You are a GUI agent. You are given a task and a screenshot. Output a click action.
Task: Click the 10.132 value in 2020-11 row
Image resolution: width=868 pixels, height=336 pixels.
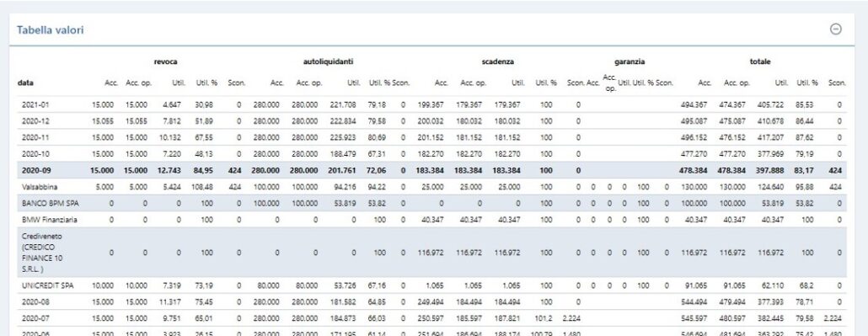coord(170,137)
